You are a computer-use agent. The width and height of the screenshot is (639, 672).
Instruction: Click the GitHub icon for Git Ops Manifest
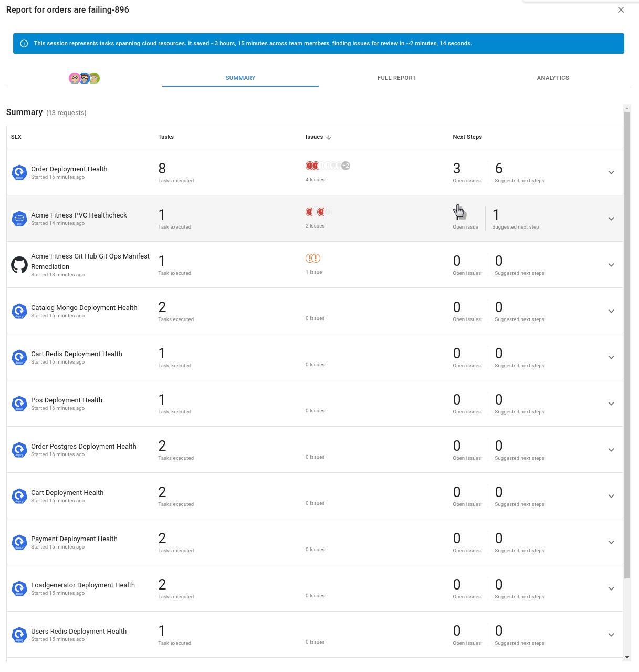coord(19,265)
